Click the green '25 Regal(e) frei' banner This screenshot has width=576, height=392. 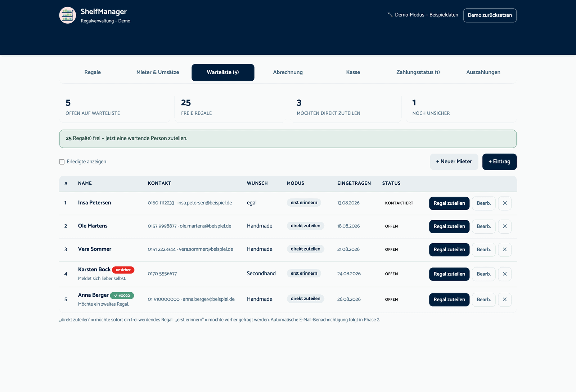288,139
